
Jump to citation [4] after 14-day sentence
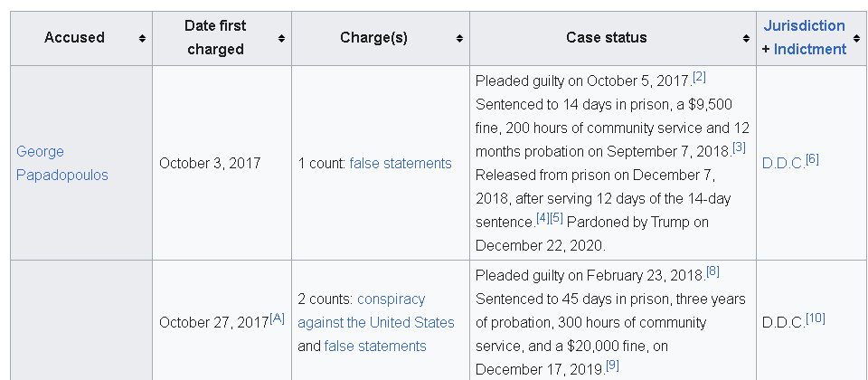[x=542, y=218]
